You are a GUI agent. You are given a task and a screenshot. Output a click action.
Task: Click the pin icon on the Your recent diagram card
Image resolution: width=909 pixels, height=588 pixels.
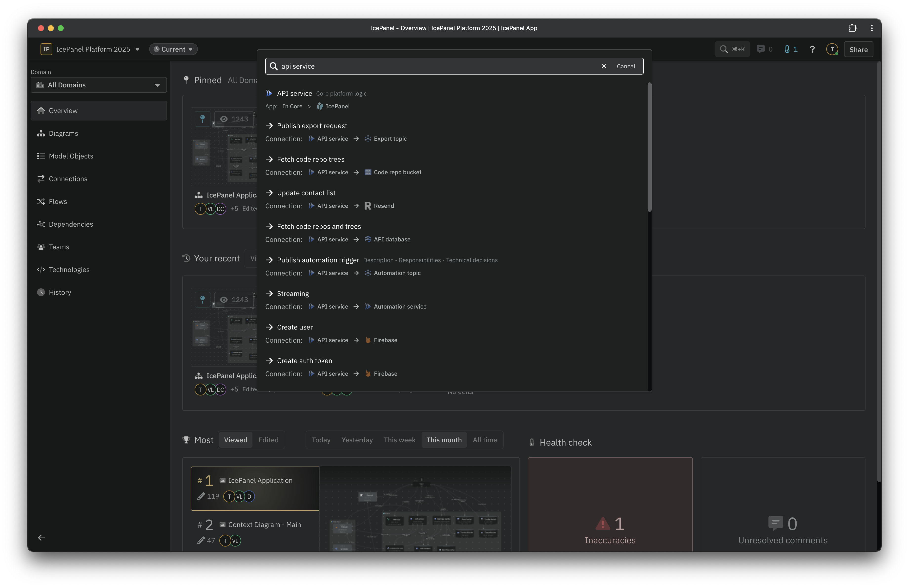[203, 299]
